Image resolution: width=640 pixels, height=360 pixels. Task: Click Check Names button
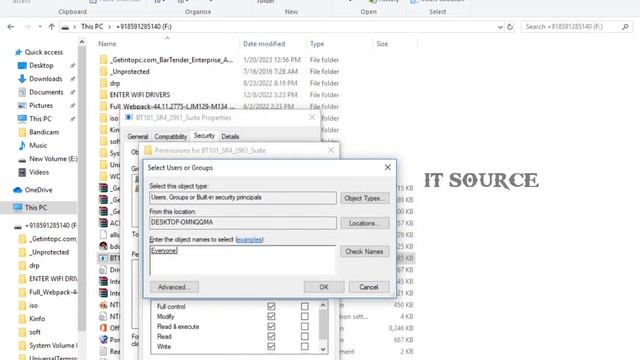click(364, 251)
